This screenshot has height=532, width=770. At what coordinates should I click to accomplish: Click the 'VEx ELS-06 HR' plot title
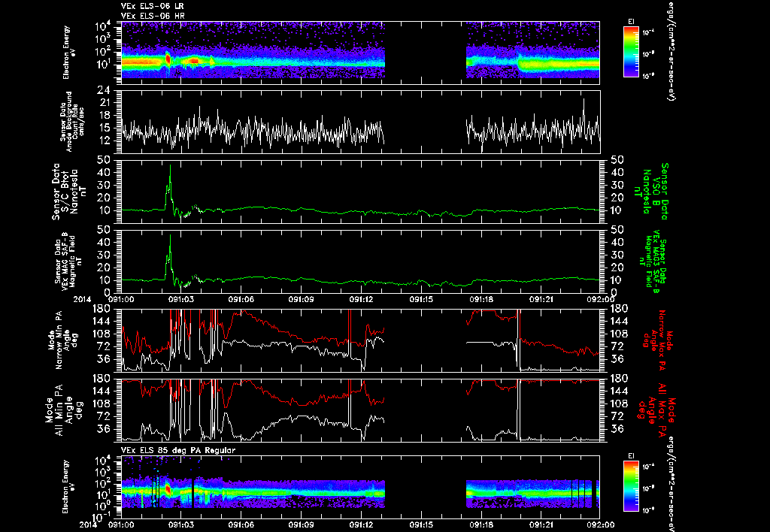[x=152, y=17]
